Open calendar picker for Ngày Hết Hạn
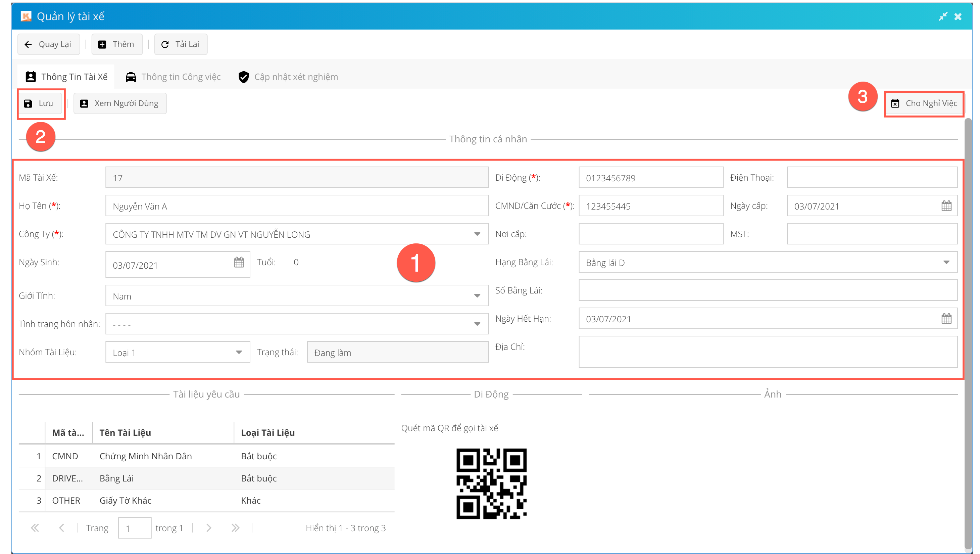The image size is (980, 554). click(x=946, y=319)
